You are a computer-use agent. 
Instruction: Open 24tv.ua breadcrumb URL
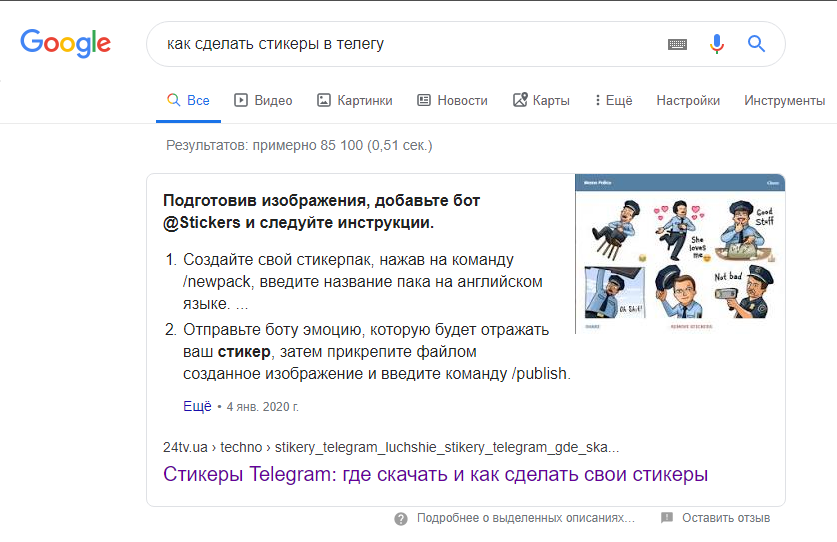(x=391, y=447)
